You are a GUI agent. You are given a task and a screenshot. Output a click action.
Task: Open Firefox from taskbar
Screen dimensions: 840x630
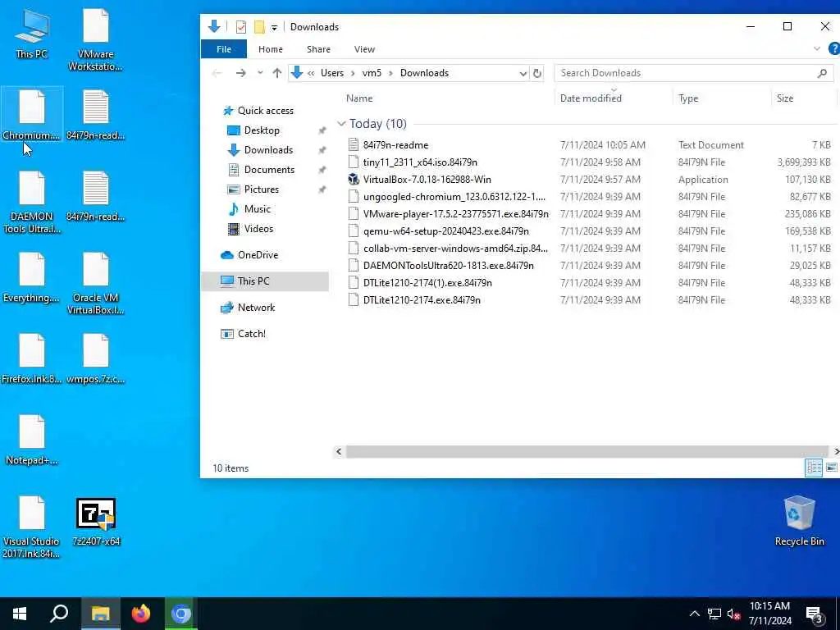(141, 614)
